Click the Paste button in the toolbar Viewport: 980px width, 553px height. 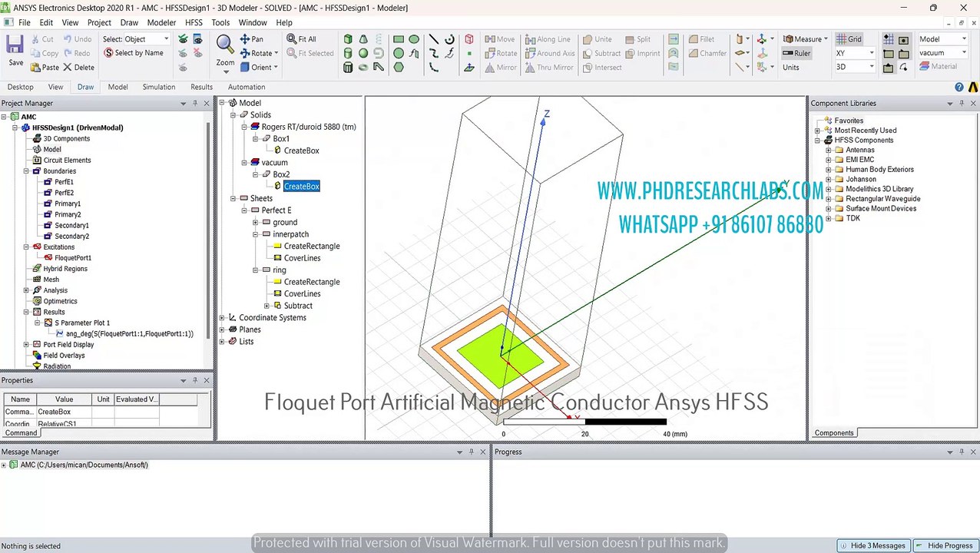click(x=45, y=68)
